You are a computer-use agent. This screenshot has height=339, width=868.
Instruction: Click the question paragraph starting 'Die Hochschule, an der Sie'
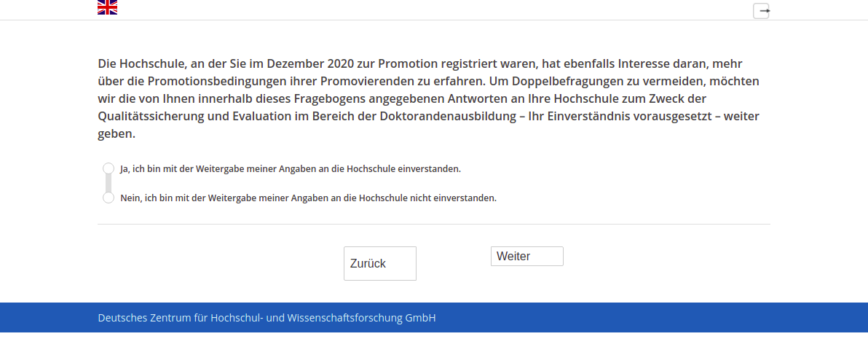pos(428,98)
